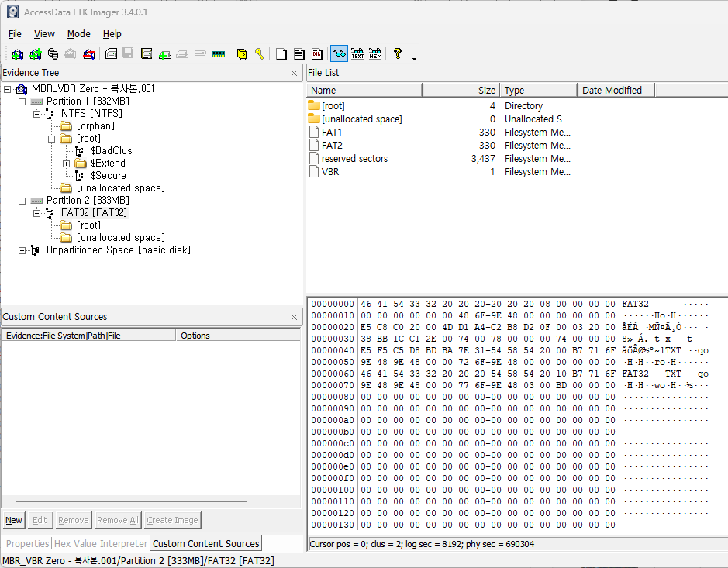
Task: Click the Custom Content Sources horizontal scrollbar
Action: point(131,501)
